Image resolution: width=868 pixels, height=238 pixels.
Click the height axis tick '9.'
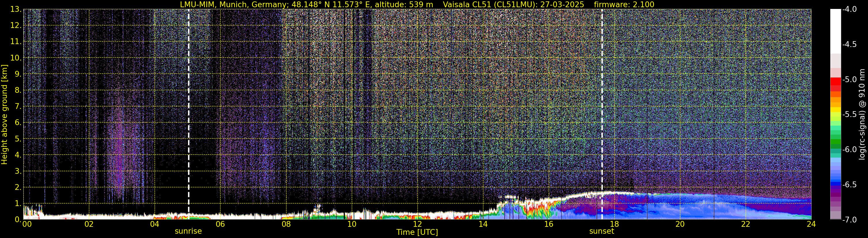(x=18, y=74)
